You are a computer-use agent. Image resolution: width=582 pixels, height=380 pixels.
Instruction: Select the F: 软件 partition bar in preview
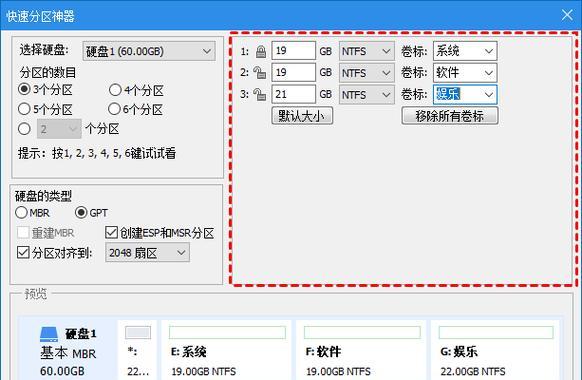[362, 332]
